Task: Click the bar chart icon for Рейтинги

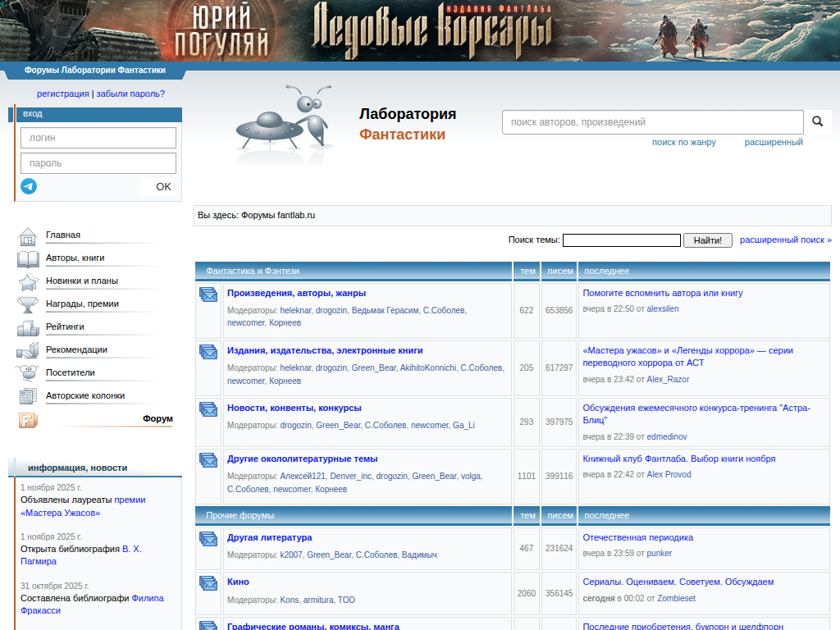Action: click(x=28, y=328)
